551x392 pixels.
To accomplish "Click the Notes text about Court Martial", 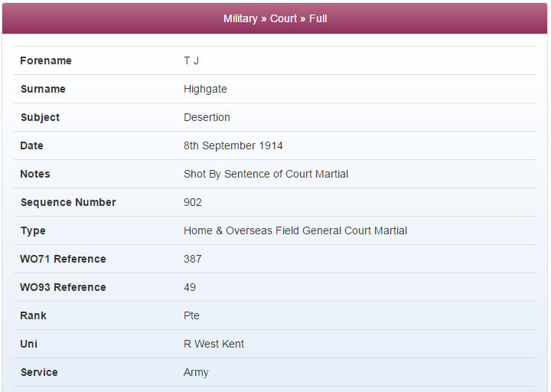I will 266,174.
